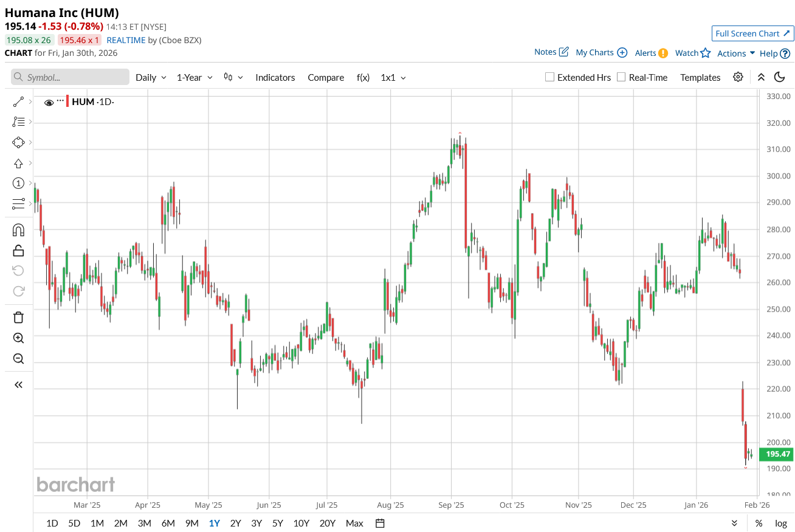Image resolution: width=795 pixels, height=532 pixels.
Task: Open the Compare symbols option
Action: (x=326, y=77)
